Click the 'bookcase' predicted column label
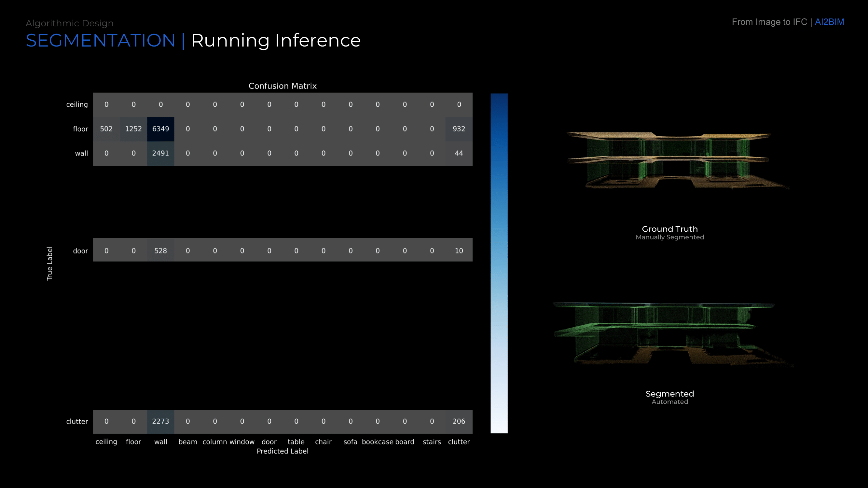This screenshot has height=488, width=868. tap(378, 442)
